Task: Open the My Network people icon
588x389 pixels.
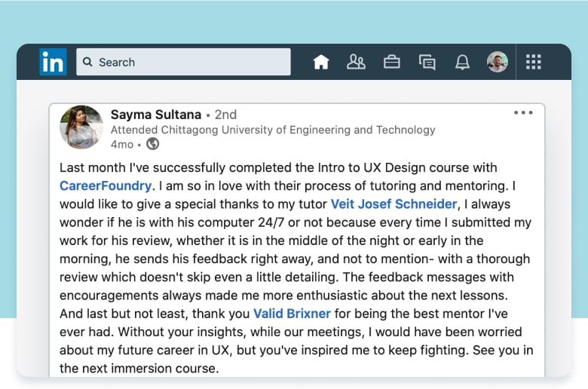Action: tap(356, 62)
